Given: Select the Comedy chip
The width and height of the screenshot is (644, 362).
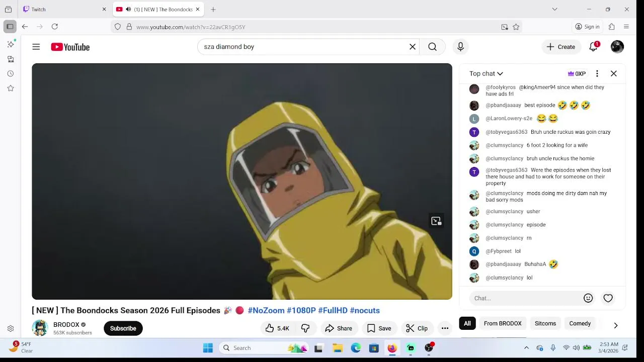Looking at the screenshot, I should point(580,323).
